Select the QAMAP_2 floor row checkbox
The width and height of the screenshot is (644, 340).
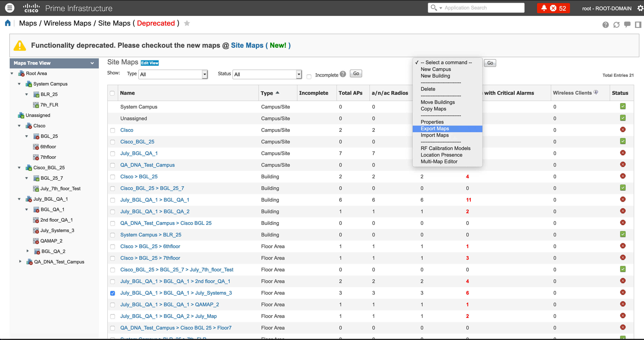113,305
